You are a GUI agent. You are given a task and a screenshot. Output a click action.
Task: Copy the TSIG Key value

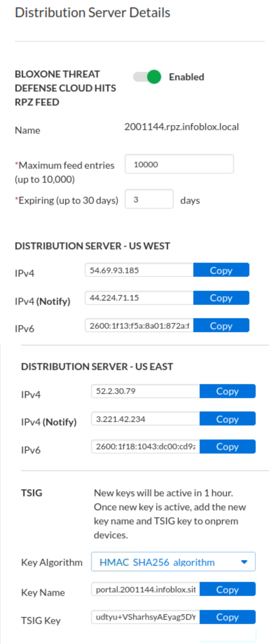click(x=227, y=617)
